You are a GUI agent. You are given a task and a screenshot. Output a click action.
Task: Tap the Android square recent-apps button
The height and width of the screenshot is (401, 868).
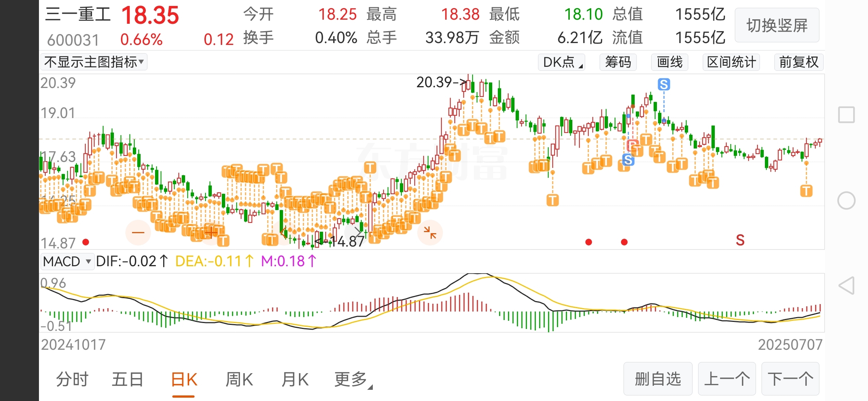coord(846,115)
